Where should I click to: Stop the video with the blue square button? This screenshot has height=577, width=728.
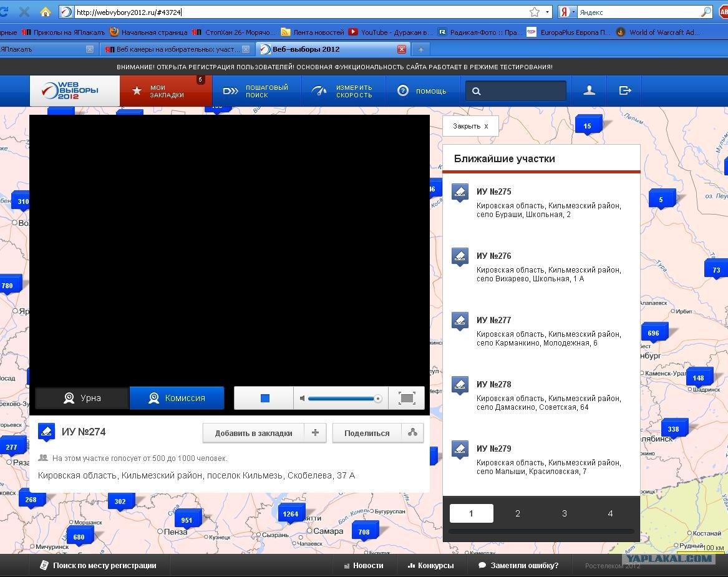click(x=265, y=398)
